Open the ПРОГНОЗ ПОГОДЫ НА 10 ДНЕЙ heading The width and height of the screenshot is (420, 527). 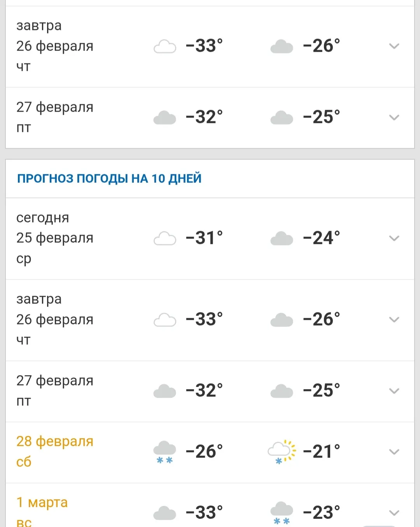click(x=109, y=179)
